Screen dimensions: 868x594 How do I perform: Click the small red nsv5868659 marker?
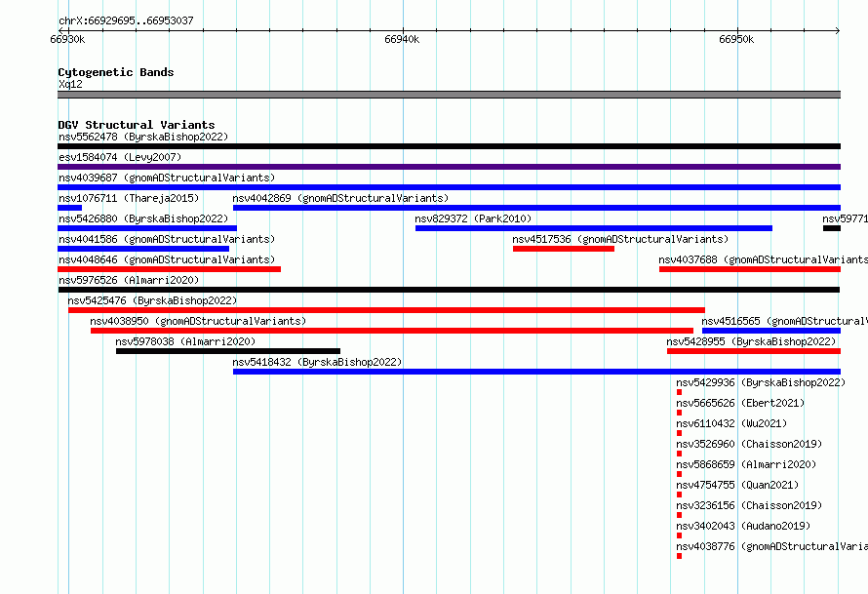coord(679,474)
